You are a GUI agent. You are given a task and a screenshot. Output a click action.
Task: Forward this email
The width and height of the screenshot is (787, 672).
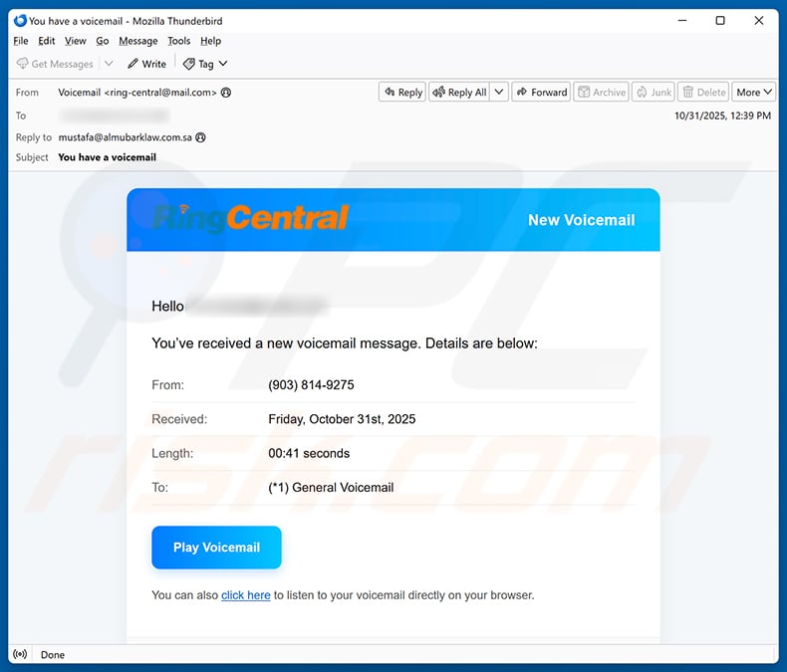[x=541, y=93]
